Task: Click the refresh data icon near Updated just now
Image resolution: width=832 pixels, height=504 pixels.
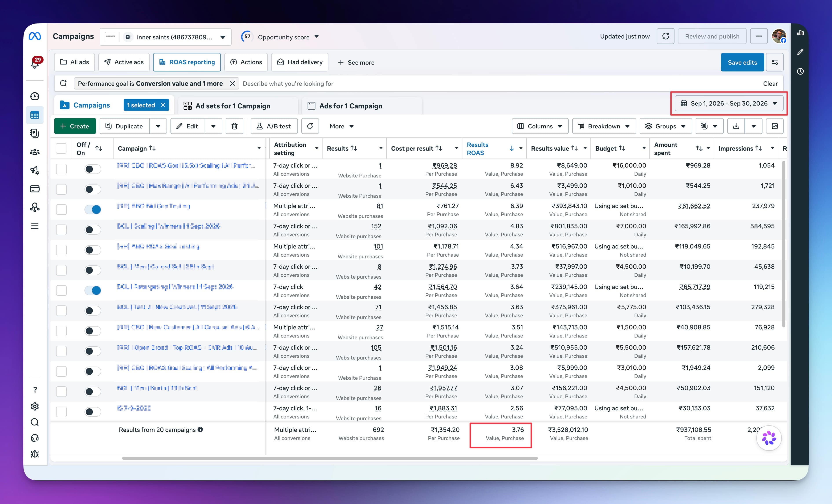Action: (665, 36)
